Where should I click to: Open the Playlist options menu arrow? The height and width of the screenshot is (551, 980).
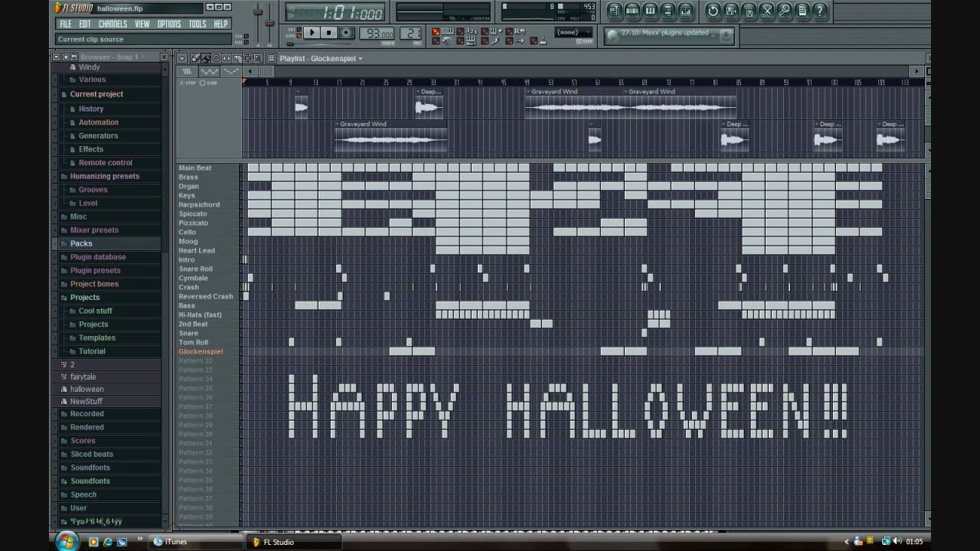tap(181, 58)
